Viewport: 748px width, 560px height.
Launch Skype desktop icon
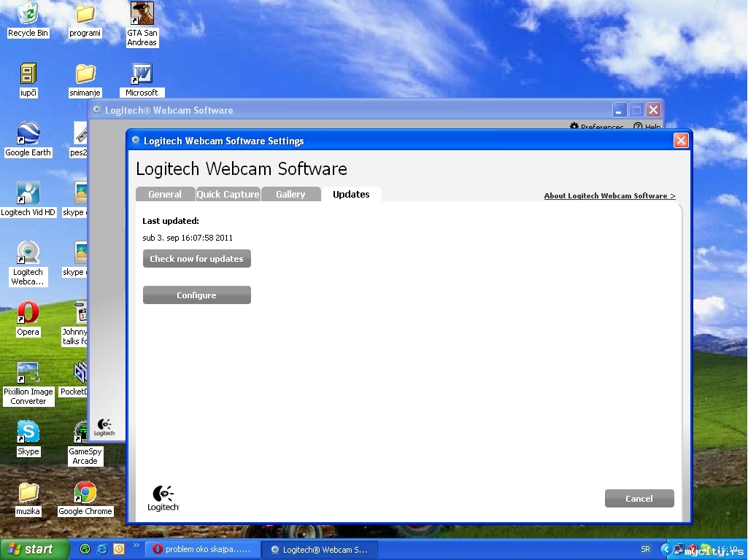click(28, 438)
